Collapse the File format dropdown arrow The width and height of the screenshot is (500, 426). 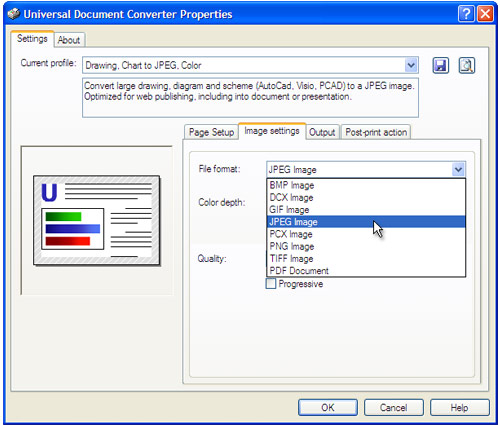point(458,169)
